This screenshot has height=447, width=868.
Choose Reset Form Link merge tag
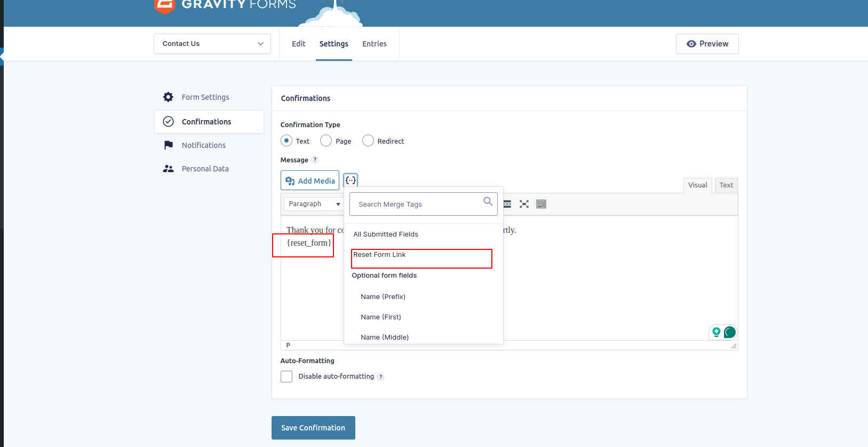click(x=379, y=255)
